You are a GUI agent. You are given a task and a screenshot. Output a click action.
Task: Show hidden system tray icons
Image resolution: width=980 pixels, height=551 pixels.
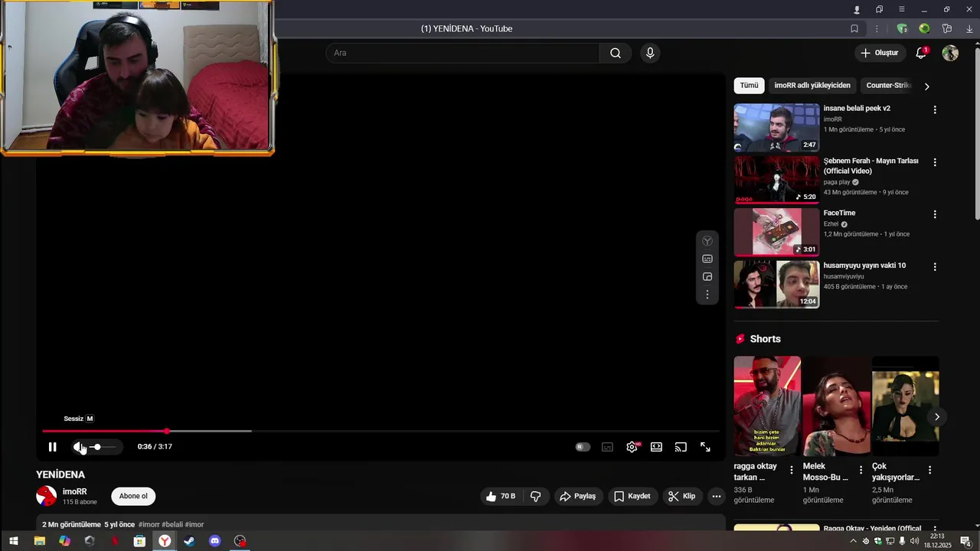coord(854,541)
